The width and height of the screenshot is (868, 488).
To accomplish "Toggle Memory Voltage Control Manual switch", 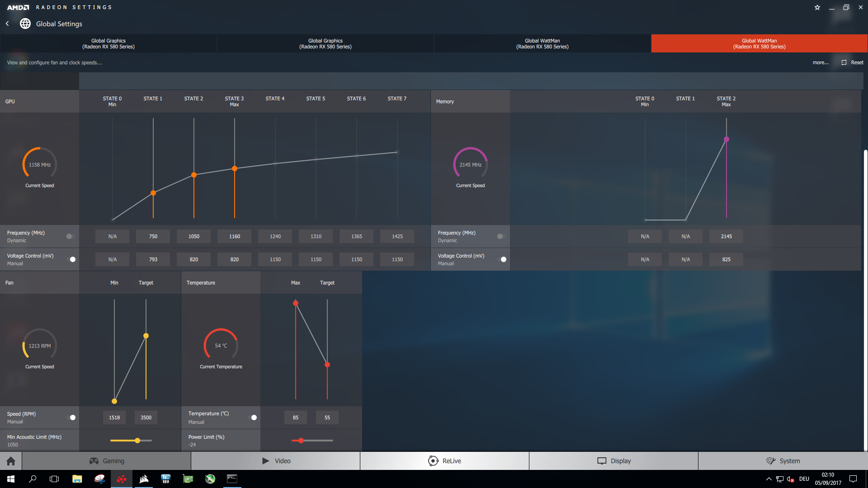I will click(502, 259).
